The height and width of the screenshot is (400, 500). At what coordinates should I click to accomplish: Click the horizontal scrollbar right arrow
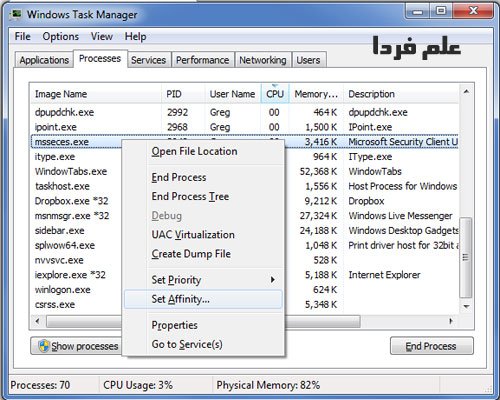pyautogui.click(x=451, y=321)
